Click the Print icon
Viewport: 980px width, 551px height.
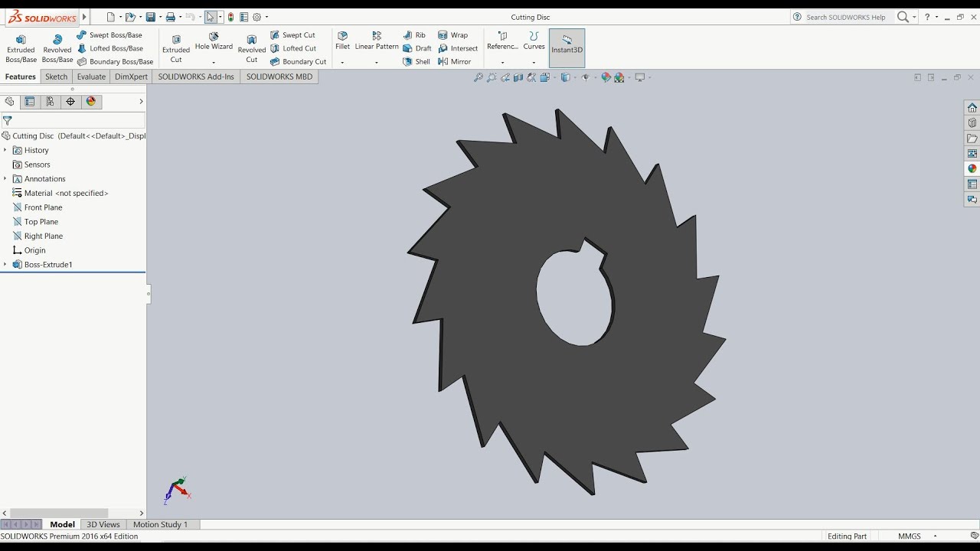171,17
